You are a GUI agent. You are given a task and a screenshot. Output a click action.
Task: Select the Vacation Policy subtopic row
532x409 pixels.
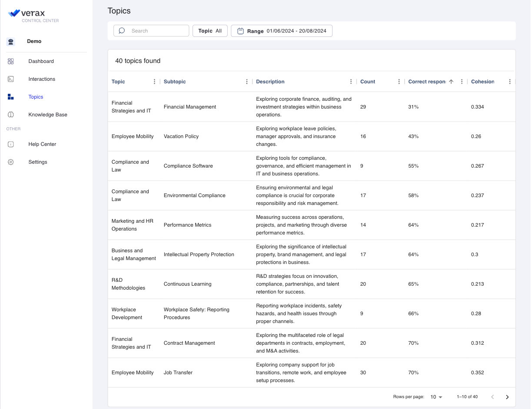click(181, 136)
